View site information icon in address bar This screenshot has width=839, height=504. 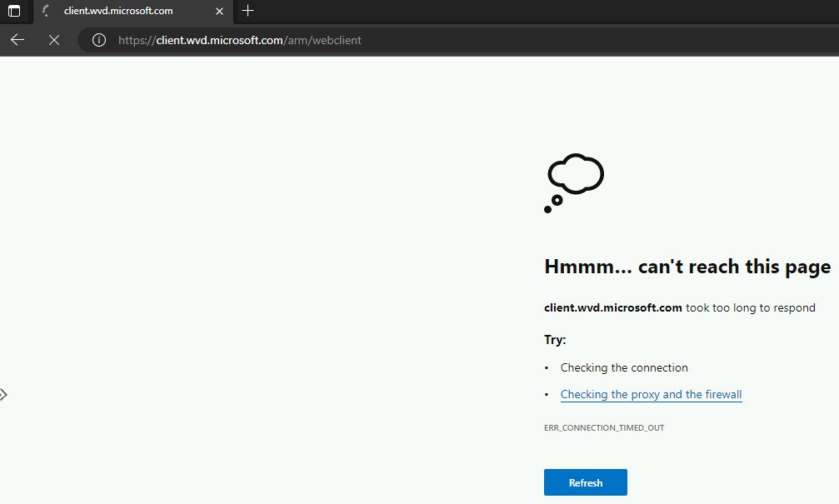99,40
